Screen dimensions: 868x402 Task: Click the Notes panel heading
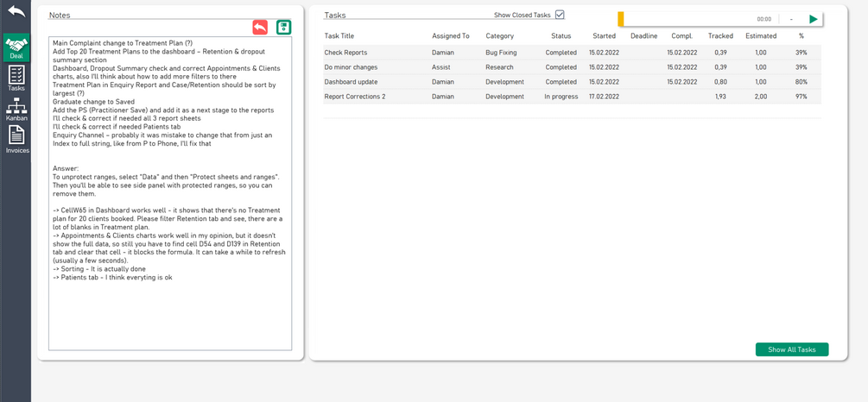(60, 15)
